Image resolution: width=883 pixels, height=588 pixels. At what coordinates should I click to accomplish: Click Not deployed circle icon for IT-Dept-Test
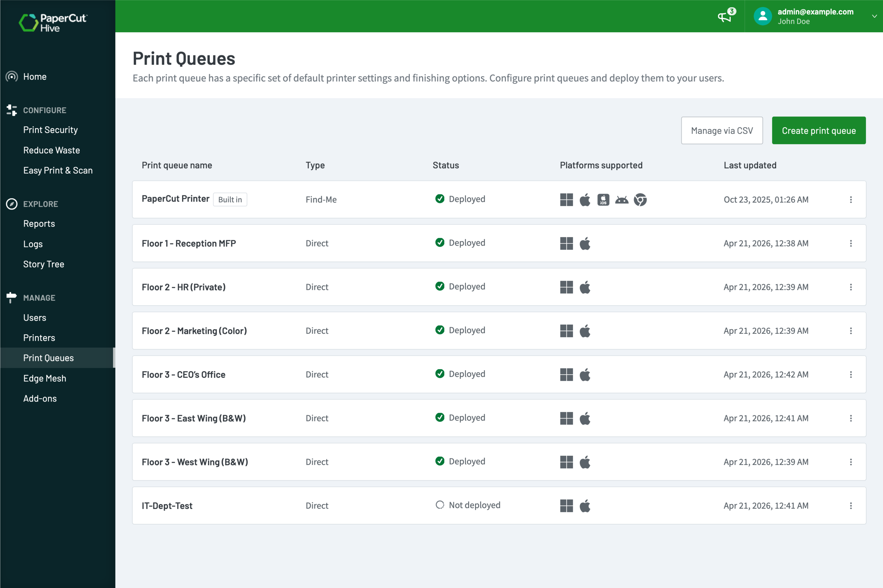pyautogui.click(x=439, y=505)
